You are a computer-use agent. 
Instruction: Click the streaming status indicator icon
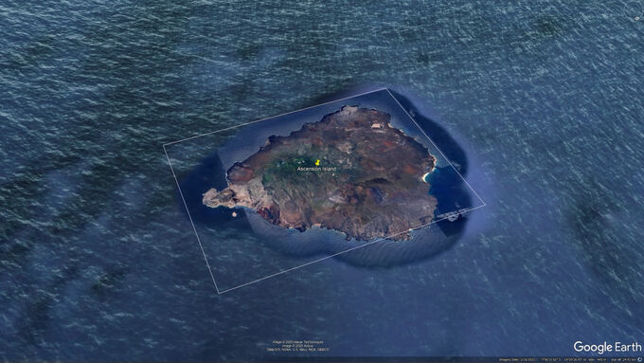click(639, 360)
